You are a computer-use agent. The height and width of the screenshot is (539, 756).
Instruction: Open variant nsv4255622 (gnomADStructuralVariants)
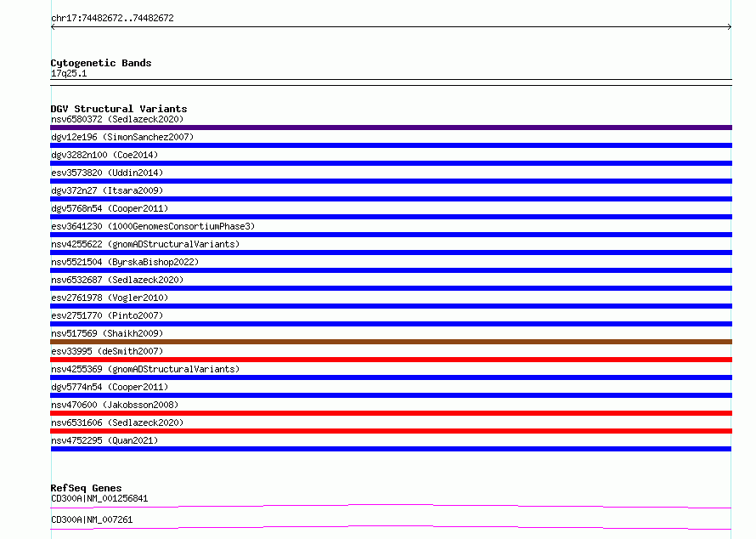(145, 244)
